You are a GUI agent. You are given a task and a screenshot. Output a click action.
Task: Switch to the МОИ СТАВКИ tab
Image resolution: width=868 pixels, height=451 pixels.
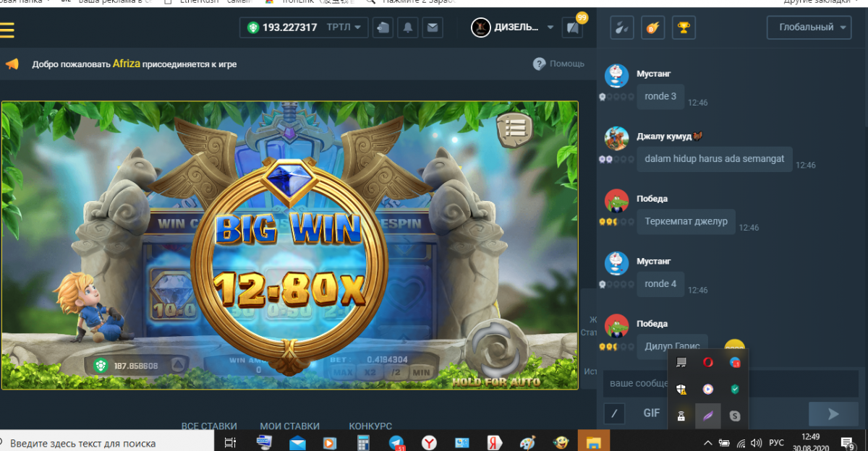[289, 426]
